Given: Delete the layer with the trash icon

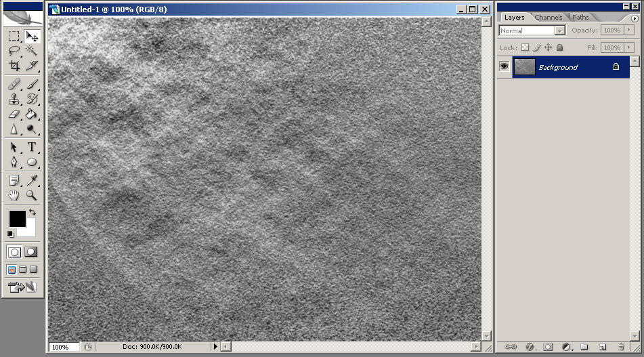Looking at the screenshot, I should tap(621, 347).
